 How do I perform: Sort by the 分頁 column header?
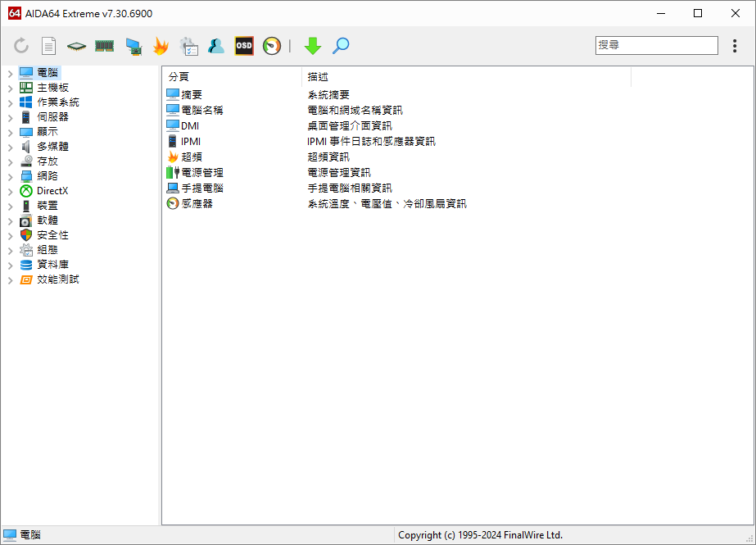point(232,77)
